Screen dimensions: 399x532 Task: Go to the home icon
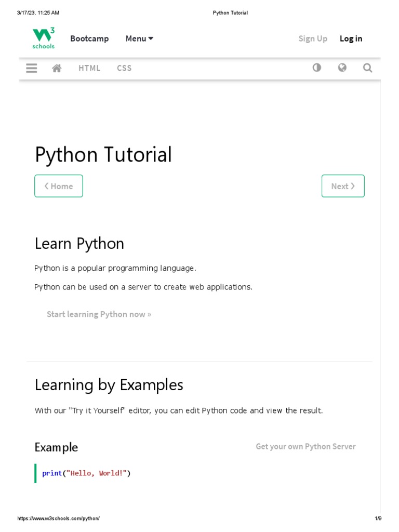coord(57,68)
